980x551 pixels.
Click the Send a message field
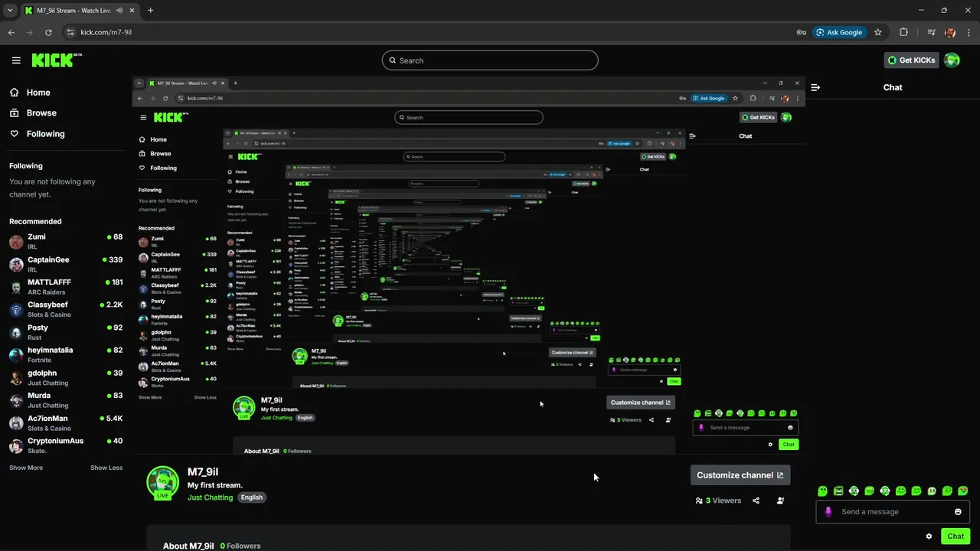(x=893, y=512)
